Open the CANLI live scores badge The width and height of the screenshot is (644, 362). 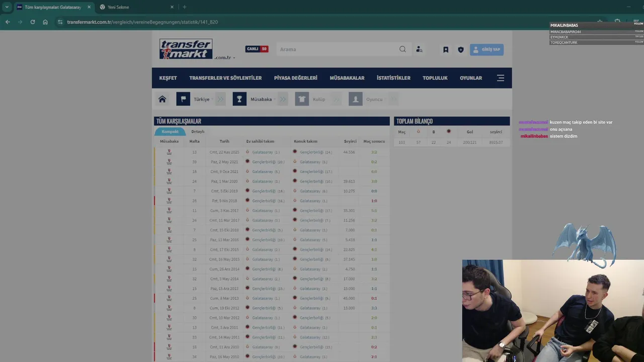tap(257, 49)
